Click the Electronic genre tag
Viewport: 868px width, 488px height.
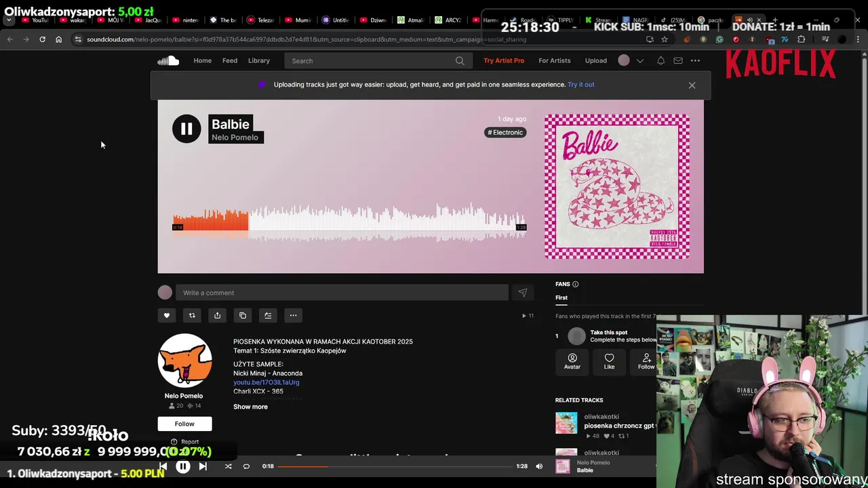coord(506,132)
